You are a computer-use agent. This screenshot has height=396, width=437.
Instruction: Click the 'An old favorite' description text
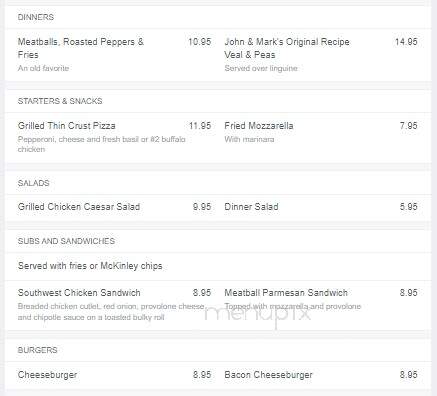click(x=43, y=68)
